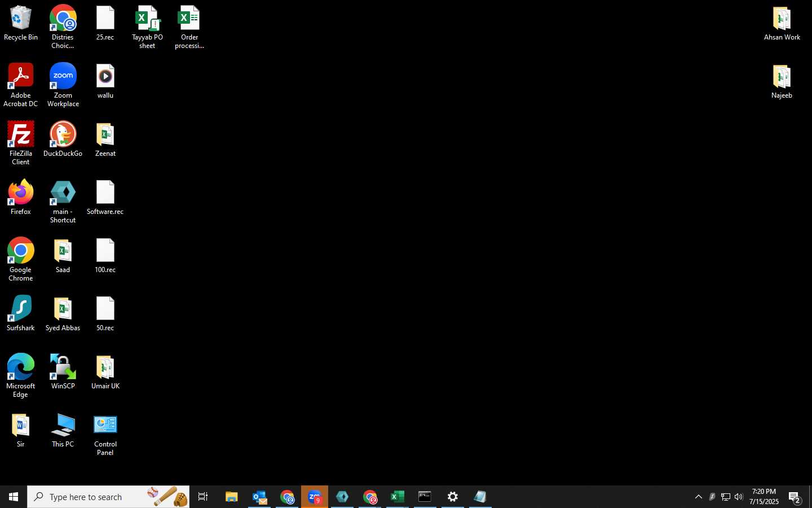The height and width of the screenshot is (508, 812).
Task: Open the volume control speaker icon
Action: (739, 497)
